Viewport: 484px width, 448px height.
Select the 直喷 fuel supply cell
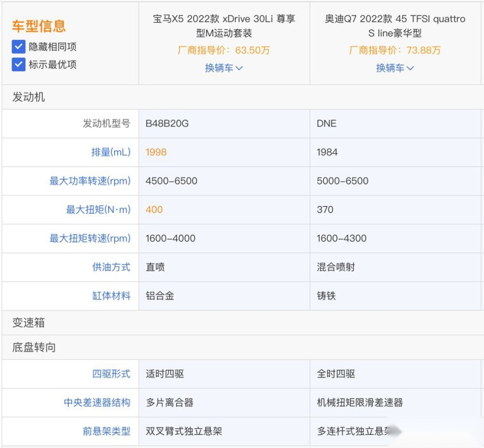224,267
